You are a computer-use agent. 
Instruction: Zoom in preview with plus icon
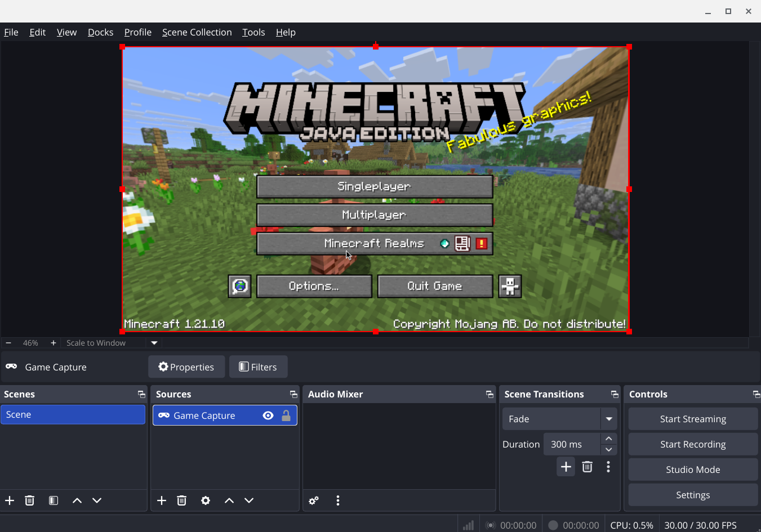click(x=54, y=343)
